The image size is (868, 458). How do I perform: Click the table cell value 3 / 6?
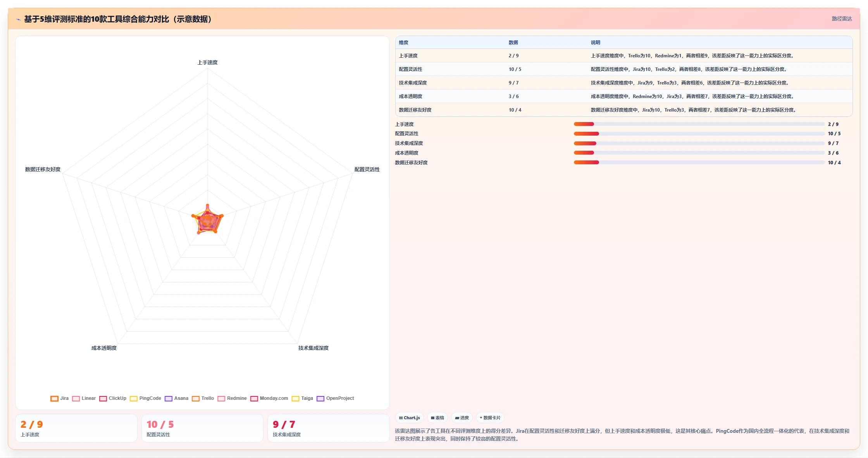pyautogui.click(x=513, y=96)
